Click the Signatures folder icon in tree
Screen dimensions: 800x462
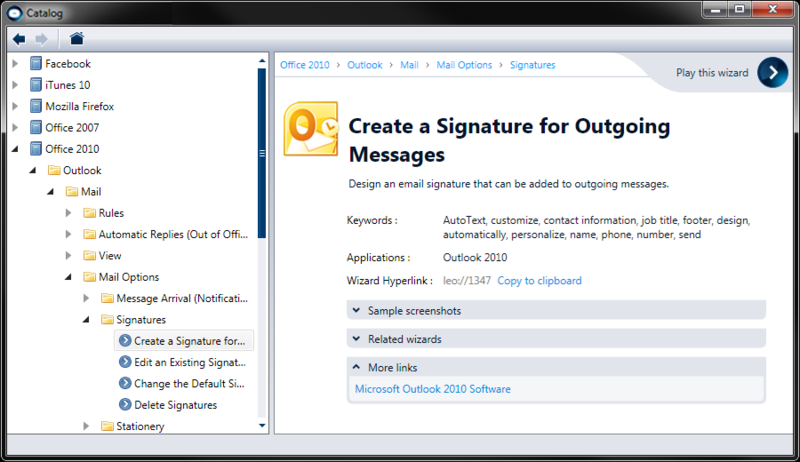click(x=107, y=320)
